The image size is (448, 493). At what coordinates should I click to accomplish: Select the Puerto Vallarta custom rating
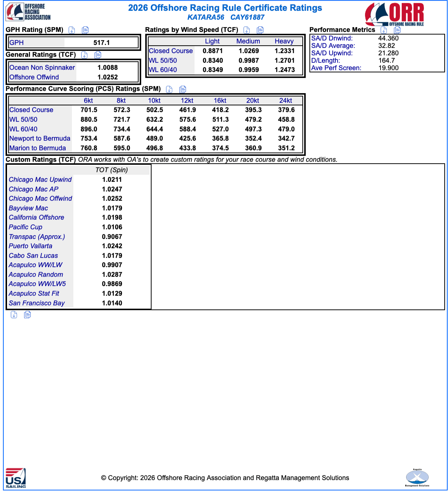30,246
